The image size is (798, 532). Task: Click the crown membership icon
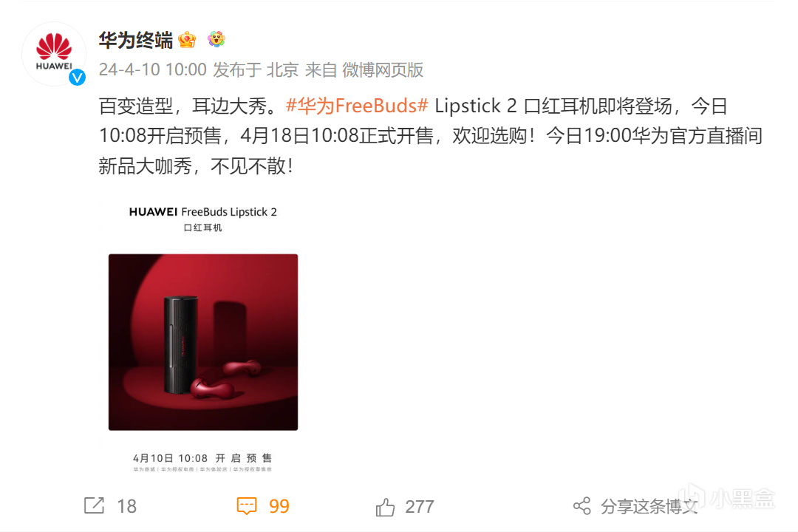coord(187,39)
